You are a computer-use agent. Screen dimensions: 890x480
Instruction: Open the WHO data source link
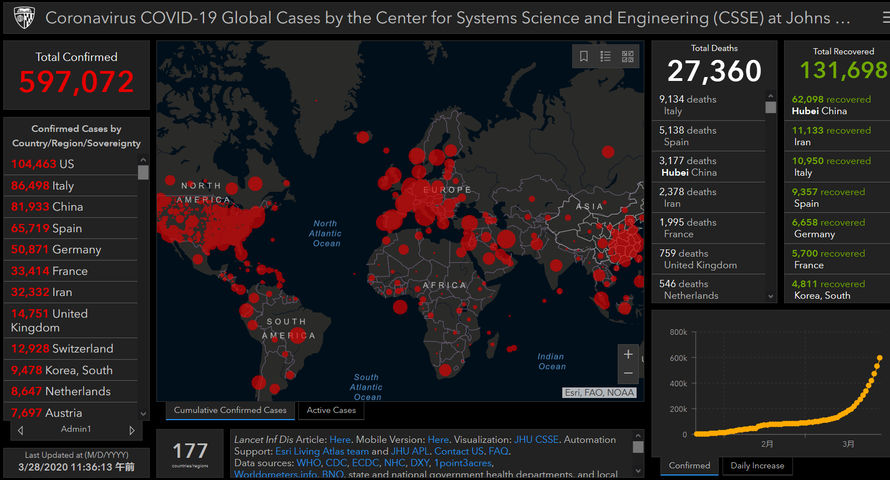coord(308,464)
